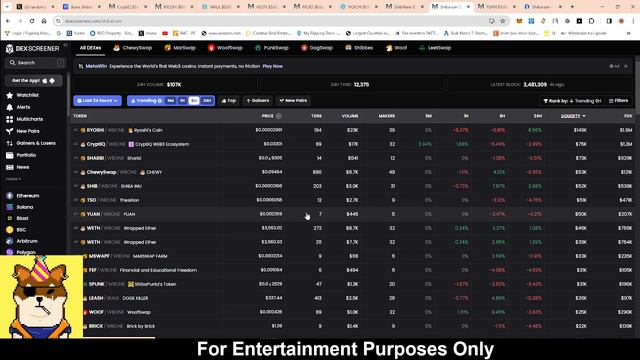640x360 pixels.
Task: Select Solana chain icon
Action: pyautogui.click(x=10, y=207)
